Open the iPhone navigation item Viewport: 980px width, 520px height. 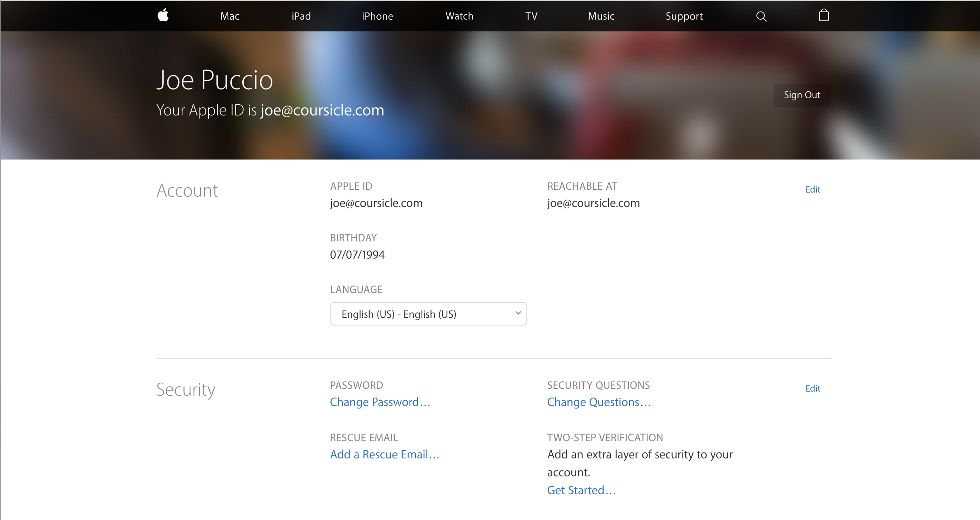(x=377, y=16)
